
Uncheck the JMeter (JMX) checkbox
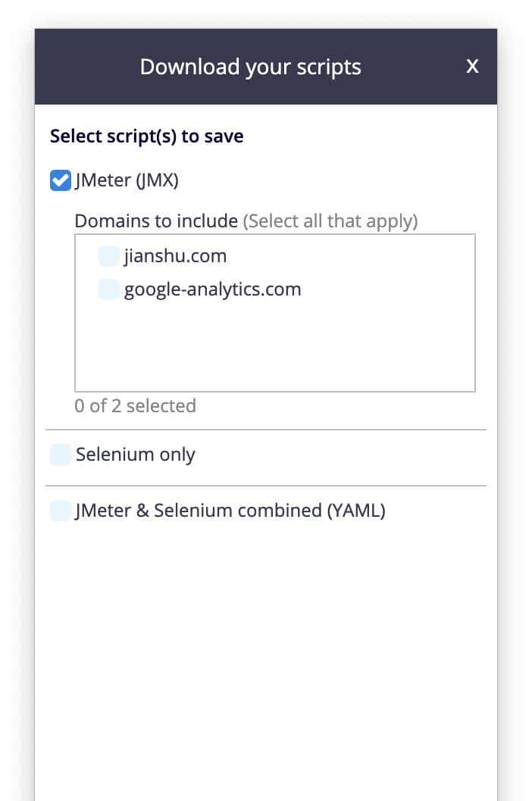point(60,180)
